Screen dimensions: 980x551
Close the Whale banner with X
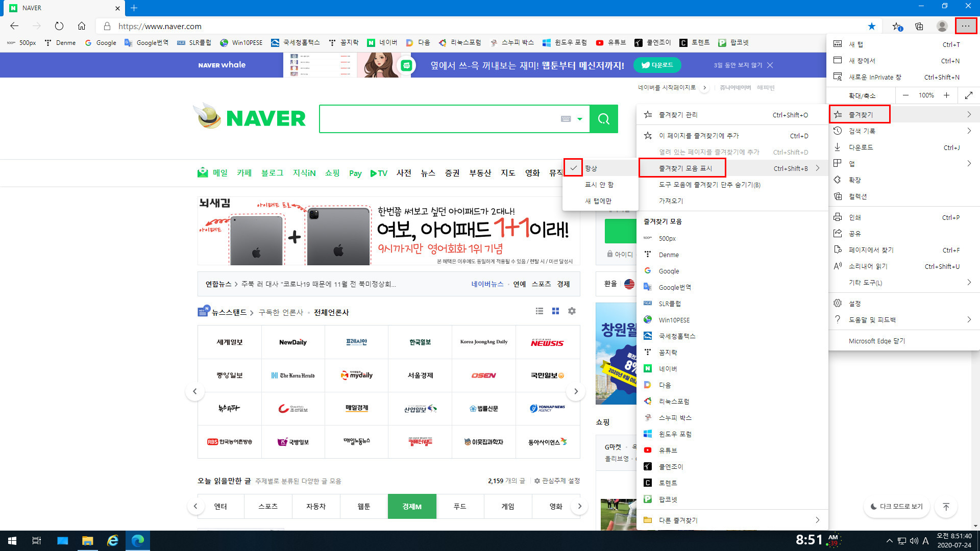pos(770,65)
